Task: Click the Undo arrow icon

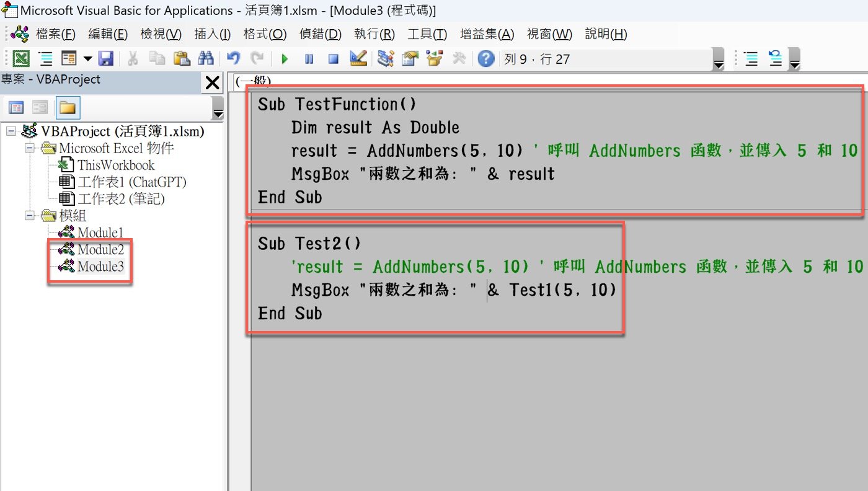Action: tap(233, 59)
